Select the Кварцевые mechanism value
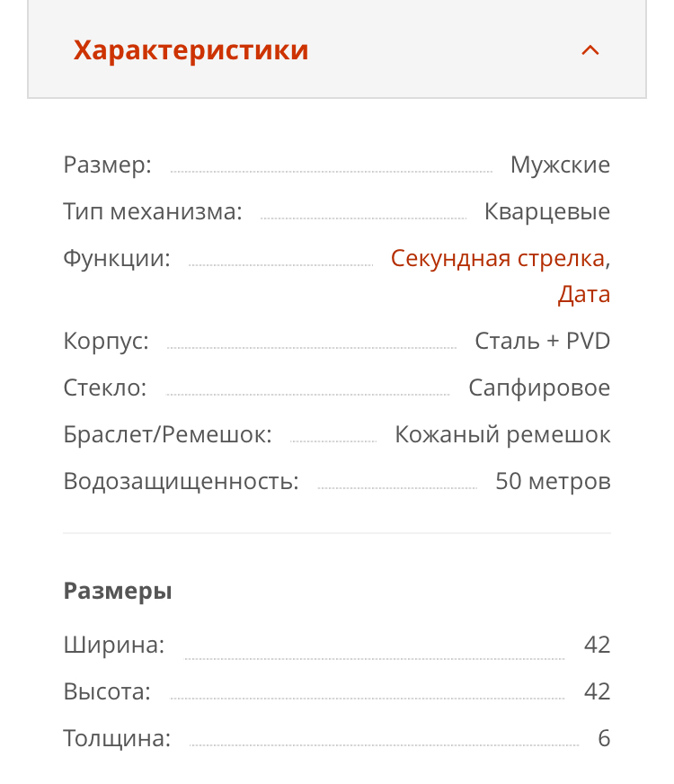674x784 pixels. click(546, 212)
